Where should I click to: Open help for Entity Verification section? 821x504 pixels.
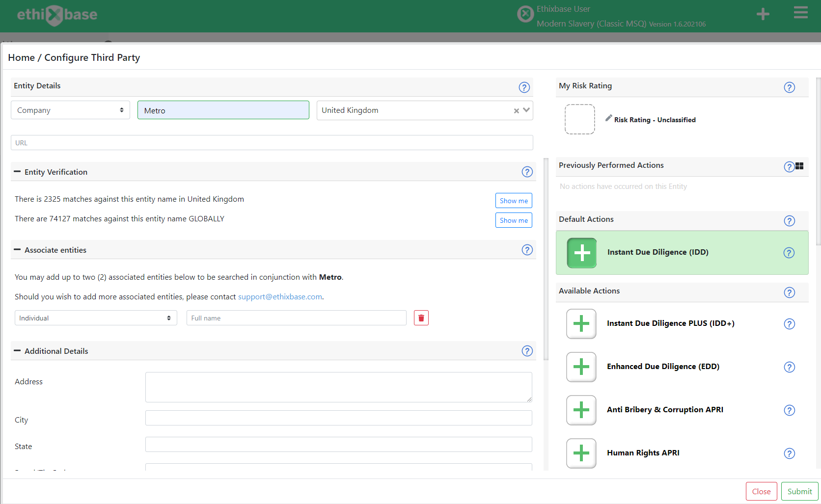point(527,172)
